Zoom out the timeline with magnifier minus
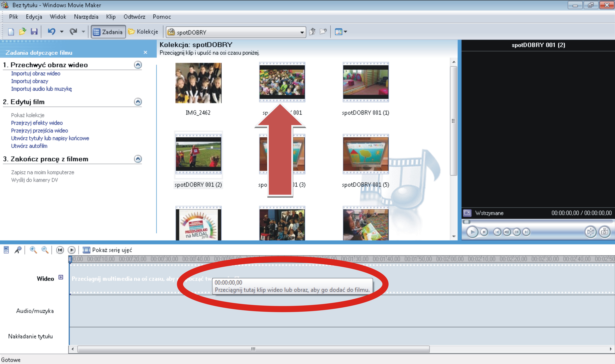The height and width of the screenshot is (364, 615). [x=45, y=250]
